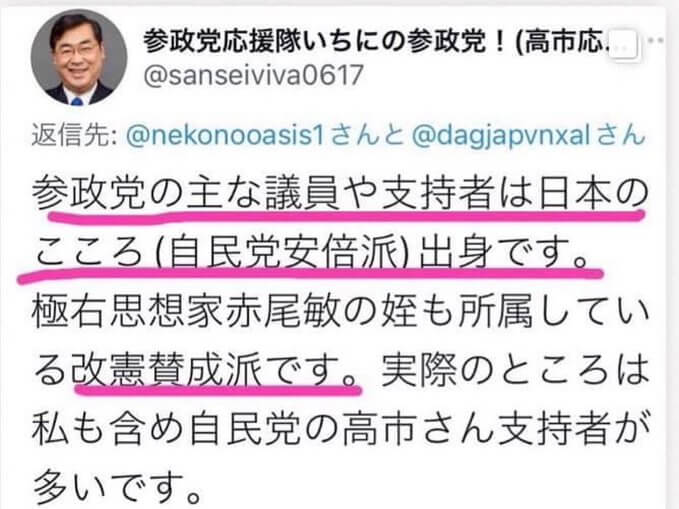Open the smiling man's profile avatar
The height and width of the screenshot is (509, 679).
pyautogui.click(x=79, y=57)
